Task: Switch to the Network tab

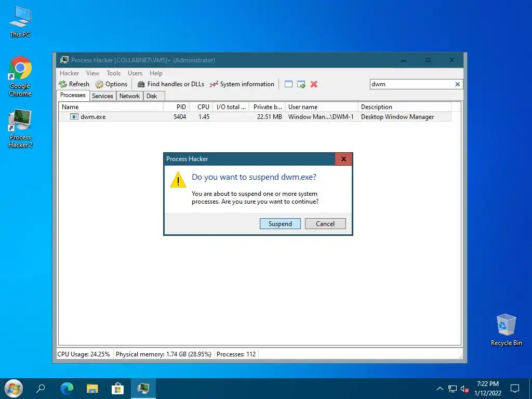Action: (x=129, y=96)
